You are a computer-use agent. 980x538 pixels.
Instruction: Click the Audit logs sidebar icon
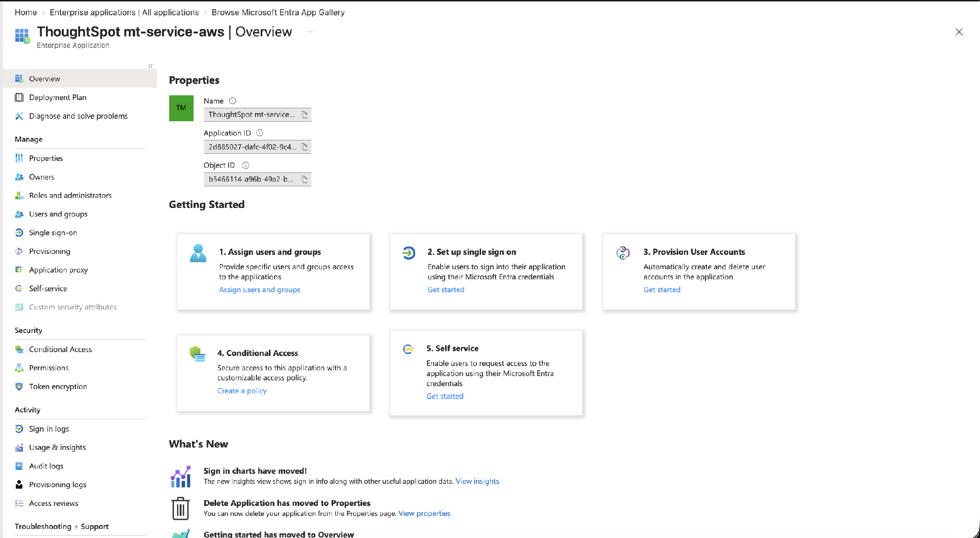(x=19, y=466)
